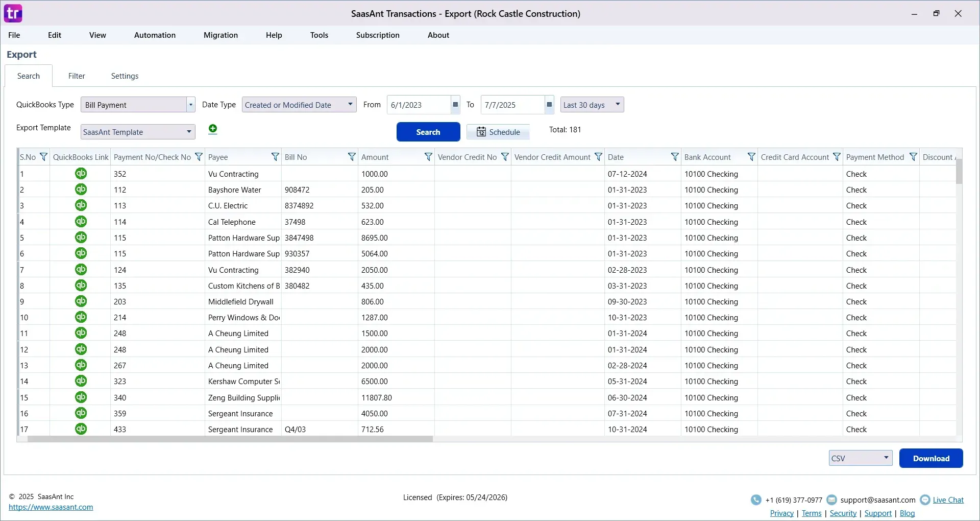Click the To date input field

(x=512, y=105)
